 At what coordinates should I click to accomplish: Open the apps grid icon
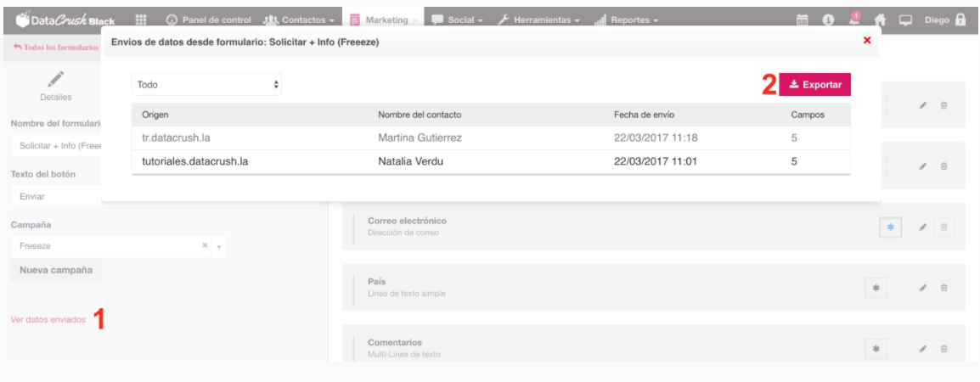coord(142,20)
